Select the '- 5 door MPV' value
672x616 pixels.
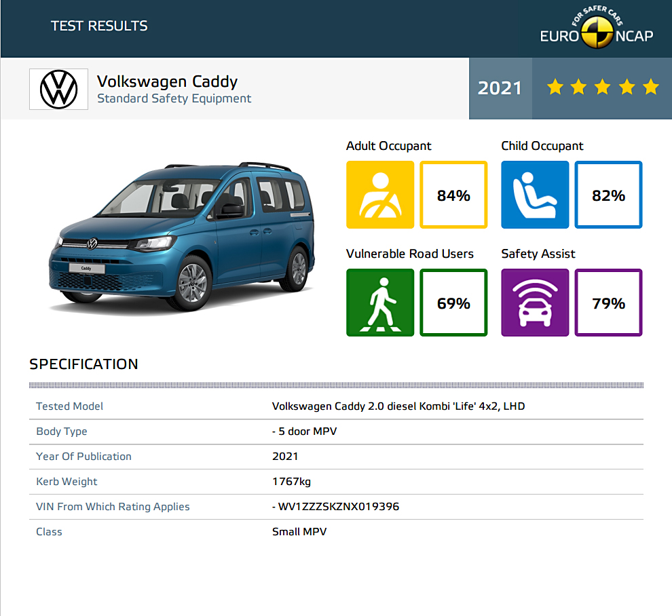pyautogui.click(x=304, y=431)
